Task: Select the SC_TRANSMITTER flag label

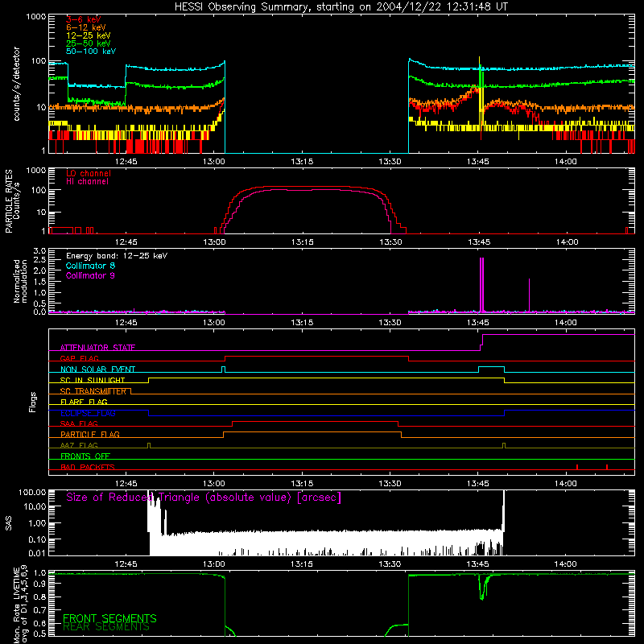Action: point(93,391)
